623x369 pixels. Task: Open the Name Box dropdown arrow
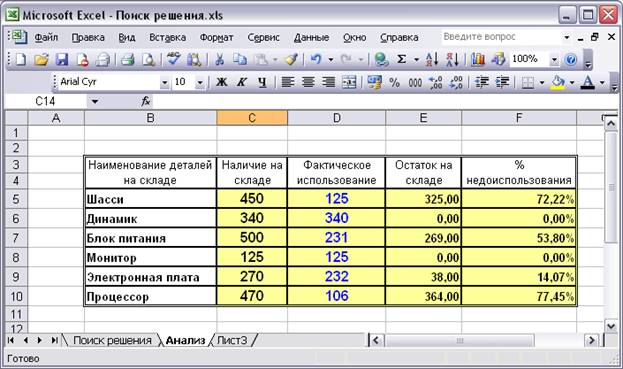[x=95, y=102]
